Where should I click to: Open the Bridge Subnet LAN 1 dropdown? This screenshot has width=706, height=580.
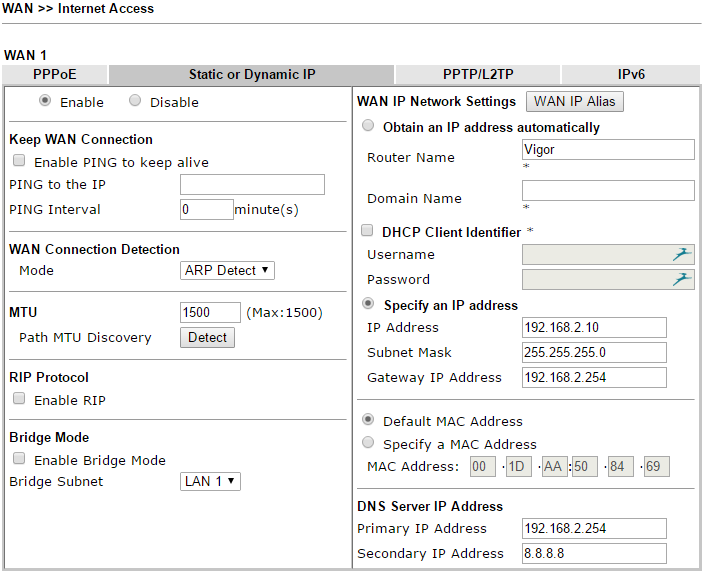point(210,481)
